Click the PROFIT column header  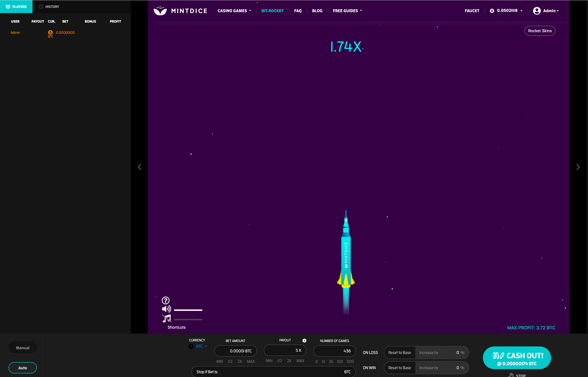[115, 22]
